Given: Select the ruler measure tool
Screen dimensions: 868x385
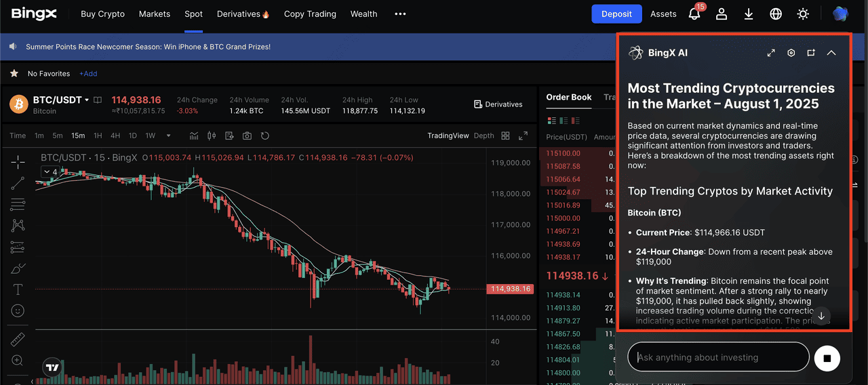Looking at the screenshot, I should [18, 339].
